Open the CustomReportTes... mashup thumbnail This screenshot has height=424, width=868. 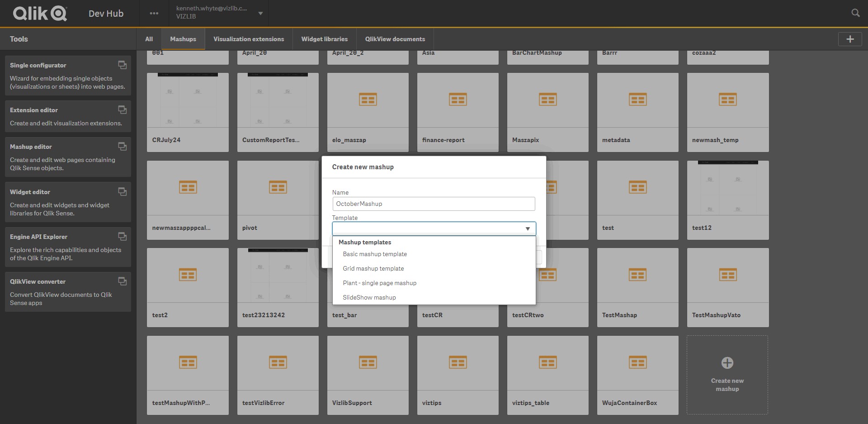(278, 100)
